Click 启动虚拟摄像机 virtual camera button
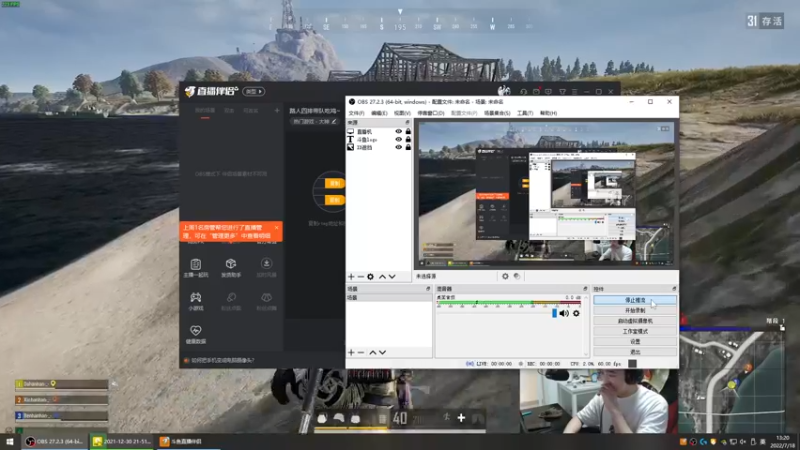The image size is (800, 450). (635, 321)
